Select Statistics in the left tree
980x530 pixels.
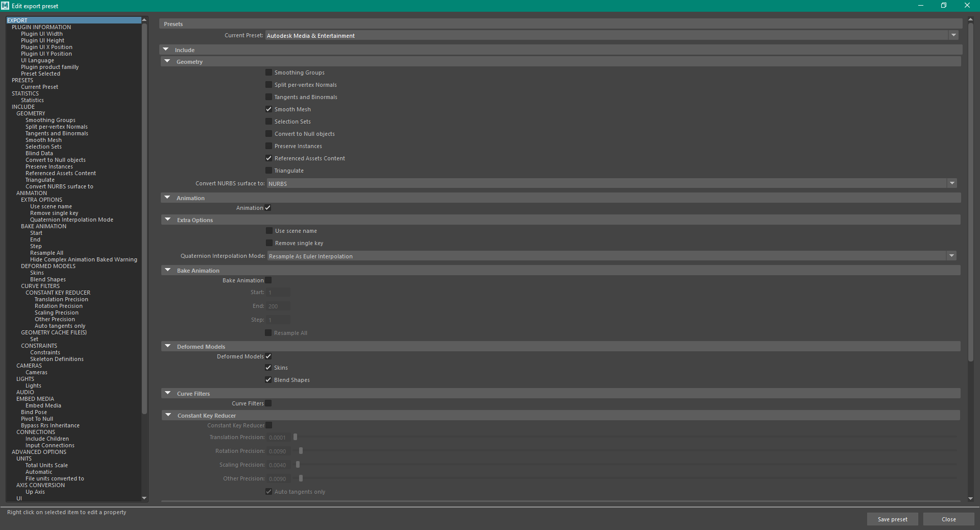[x=32, y=100]
